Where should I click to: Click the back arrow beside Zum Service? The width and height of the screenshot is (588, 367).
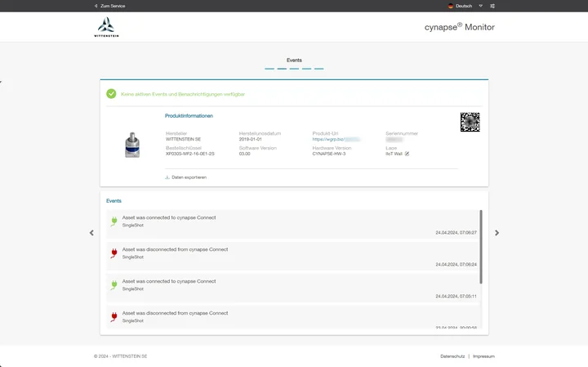96,6
